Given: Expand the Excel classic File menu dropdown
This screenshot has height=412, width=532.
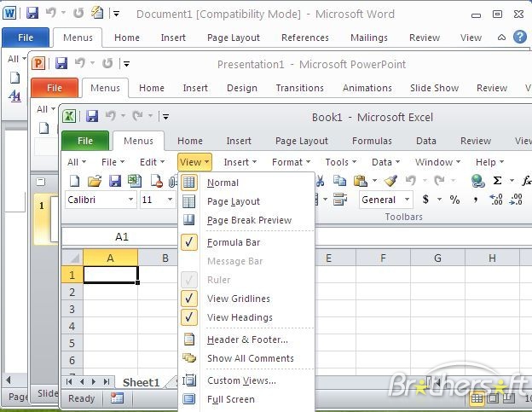Looking at the screenshot, I should pyautogui.click(x=113, y=162).
